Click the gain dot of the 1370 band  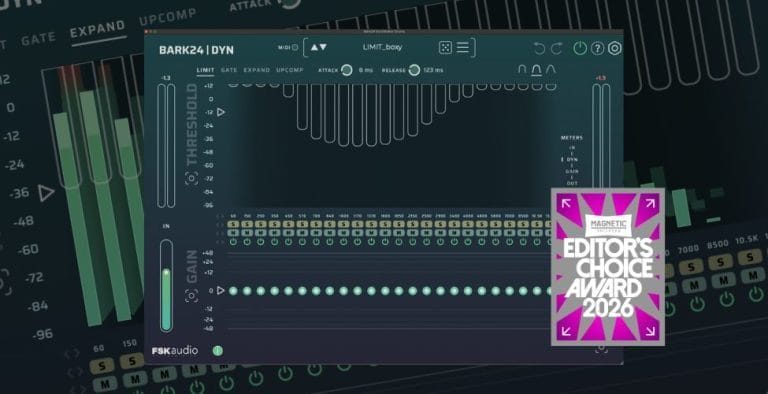[371, 291]
